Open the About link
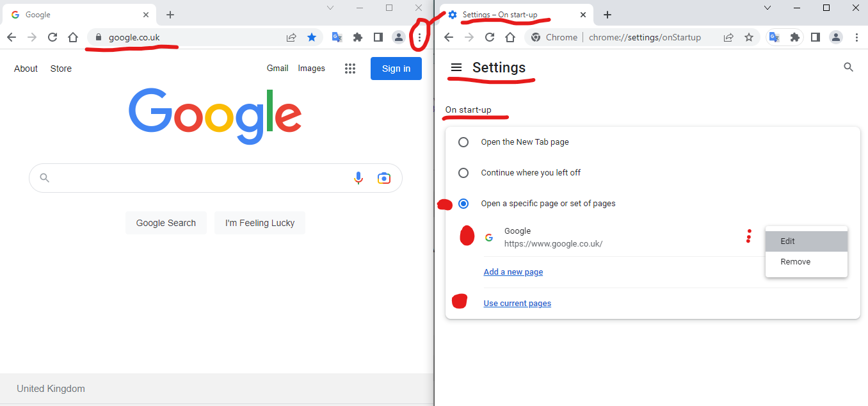Viewport: 868px width, 406px height. click(26, 69)
